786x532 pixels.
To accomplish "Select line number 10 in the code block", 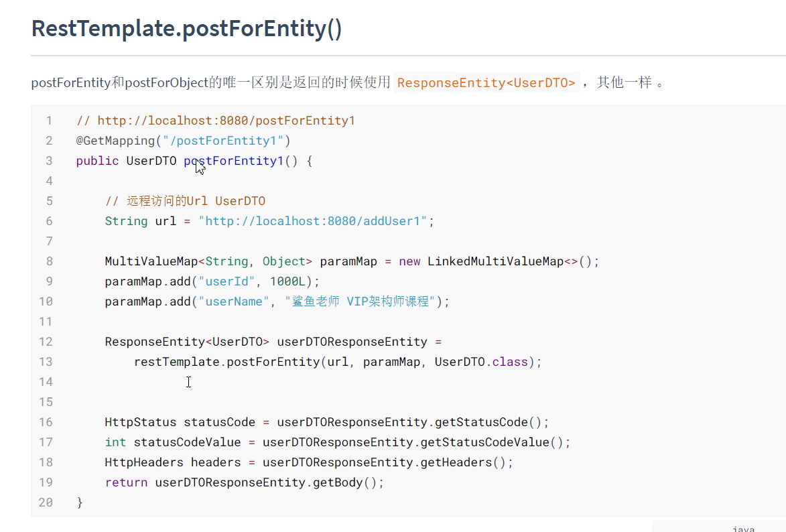I will coord(46,301).
